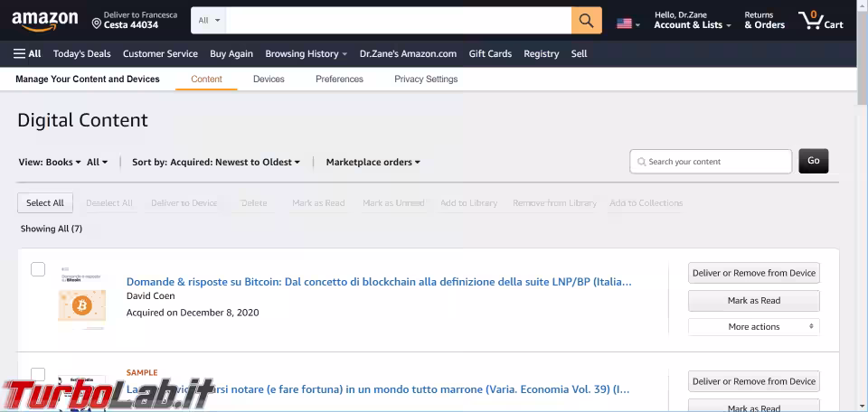Click the Acquired on December 8, 2020 text
The width and height of the screenshot is (868, 412).
click(193, 313)
